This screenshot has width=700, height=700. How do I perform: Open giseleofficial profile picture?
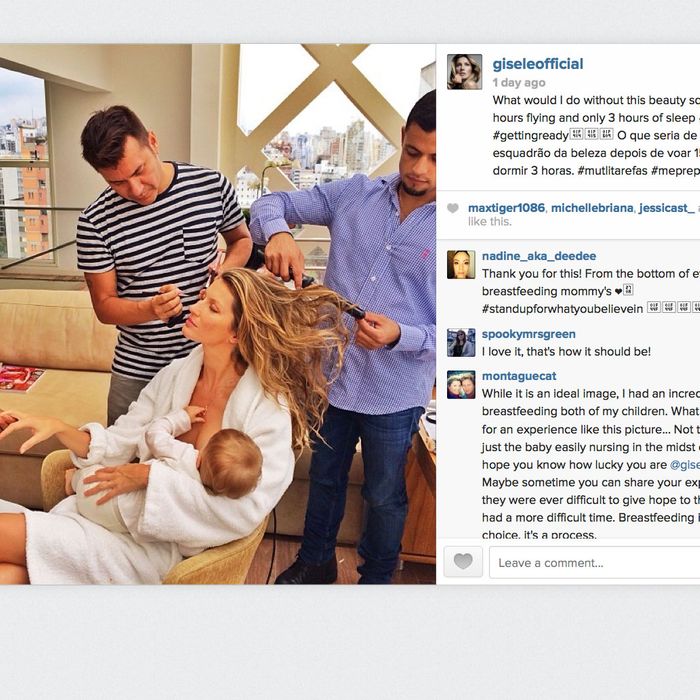click(x=464, y=72)
